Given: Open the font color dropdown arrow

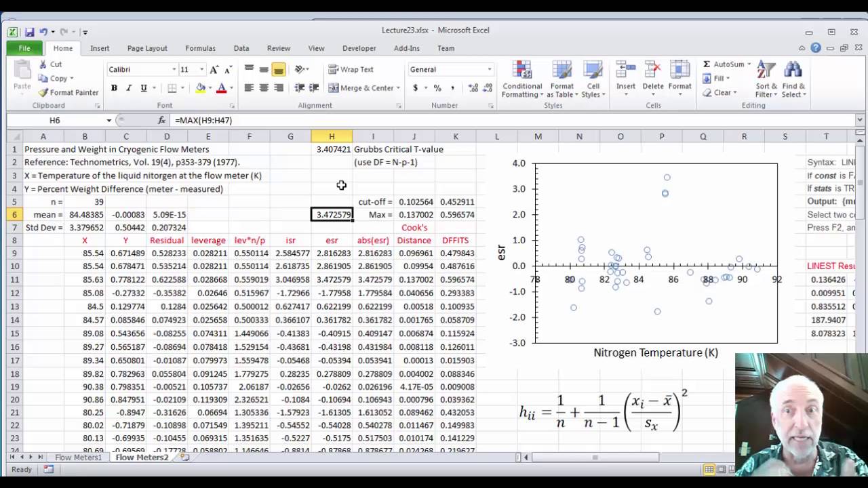Looking at the screenshot, I should 231,88.
